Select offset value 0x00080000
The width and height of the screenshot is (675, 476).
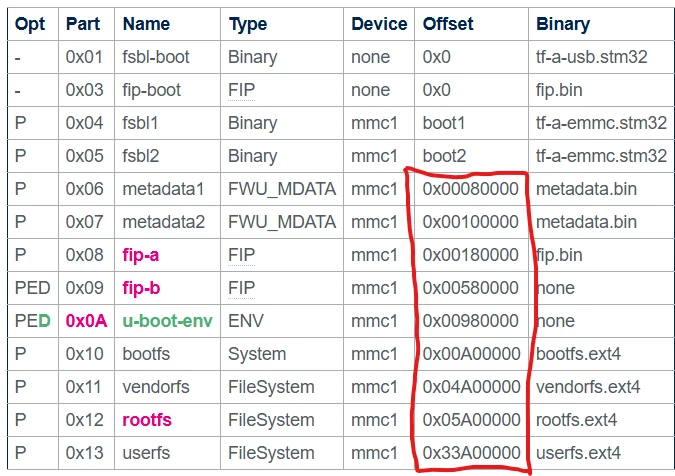[471, 189]
